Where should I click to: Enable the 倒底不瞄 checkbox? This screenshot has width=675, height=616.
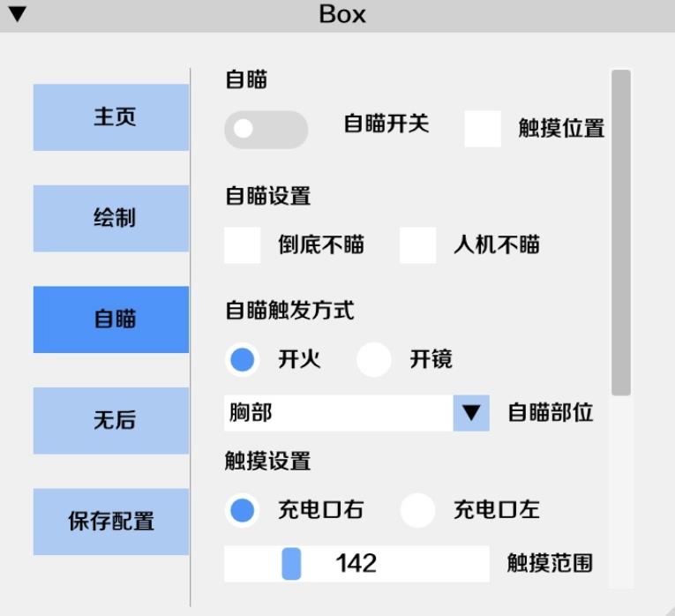243,245
